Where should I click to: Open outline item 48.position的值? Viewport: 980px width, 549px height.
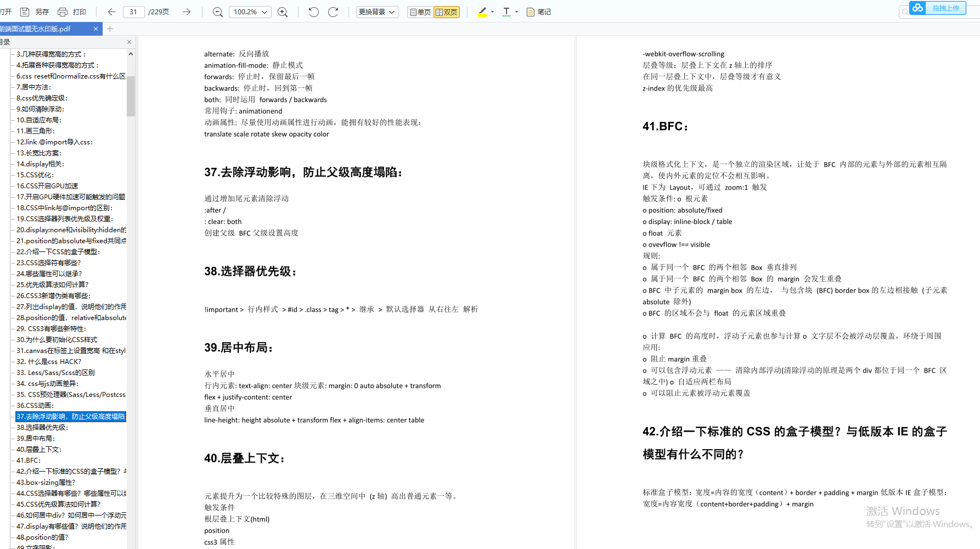(42, 537)
